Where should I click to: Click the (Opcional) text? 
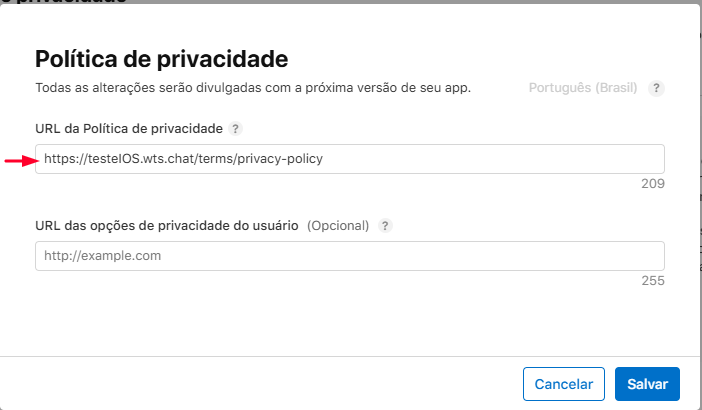coord(338,226)
